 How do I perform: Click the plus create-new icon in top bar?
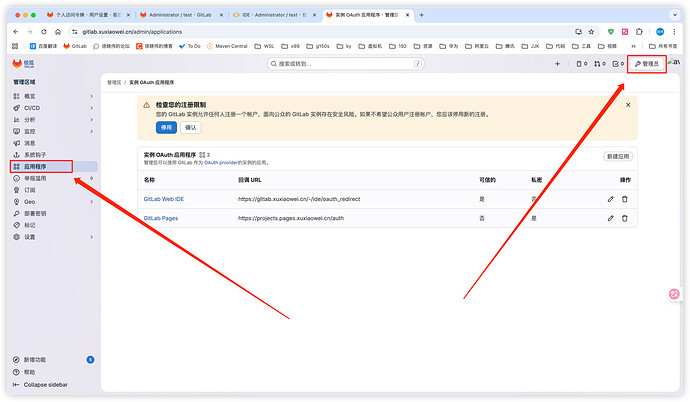(x=557, y=64)
